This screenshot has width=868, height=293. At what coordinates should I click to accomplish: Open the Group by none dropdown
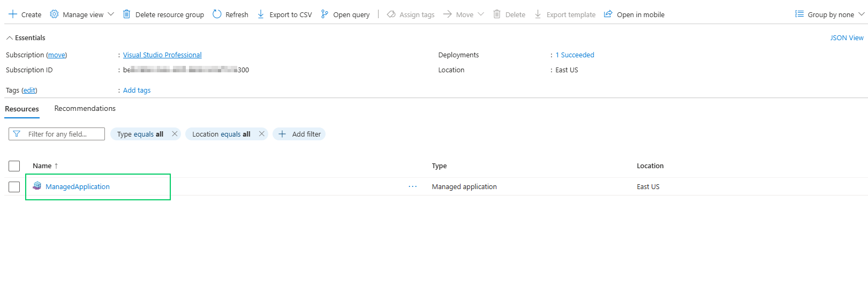click(829, 14)
